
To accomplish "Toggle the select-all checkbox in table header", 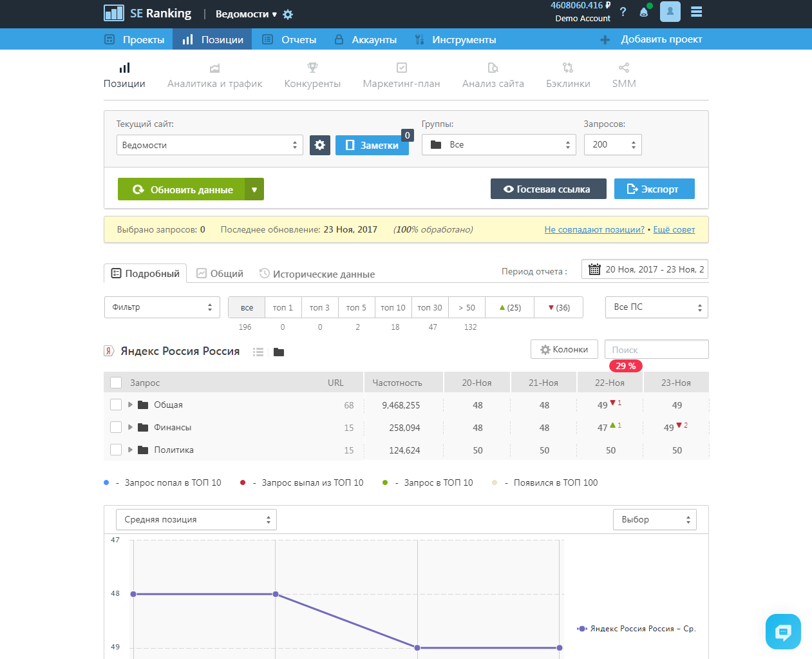I will click(116, 383).
